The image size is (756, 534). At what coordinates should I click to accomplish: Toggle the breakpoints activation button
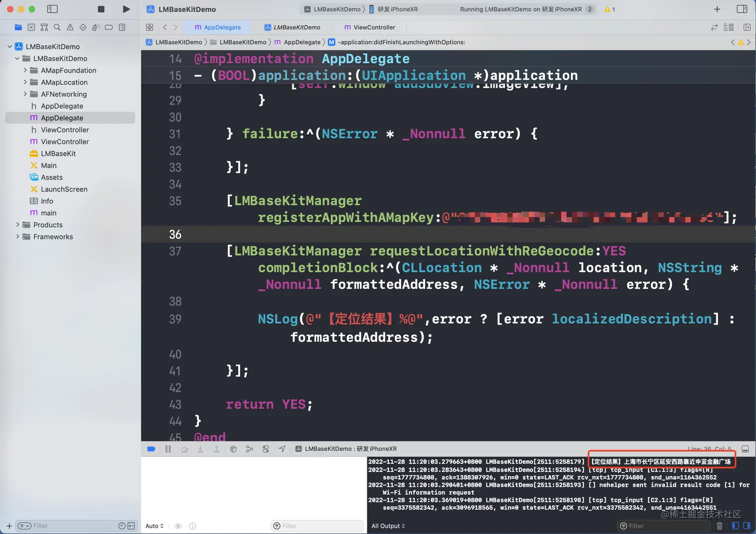(x=151, y=449)
